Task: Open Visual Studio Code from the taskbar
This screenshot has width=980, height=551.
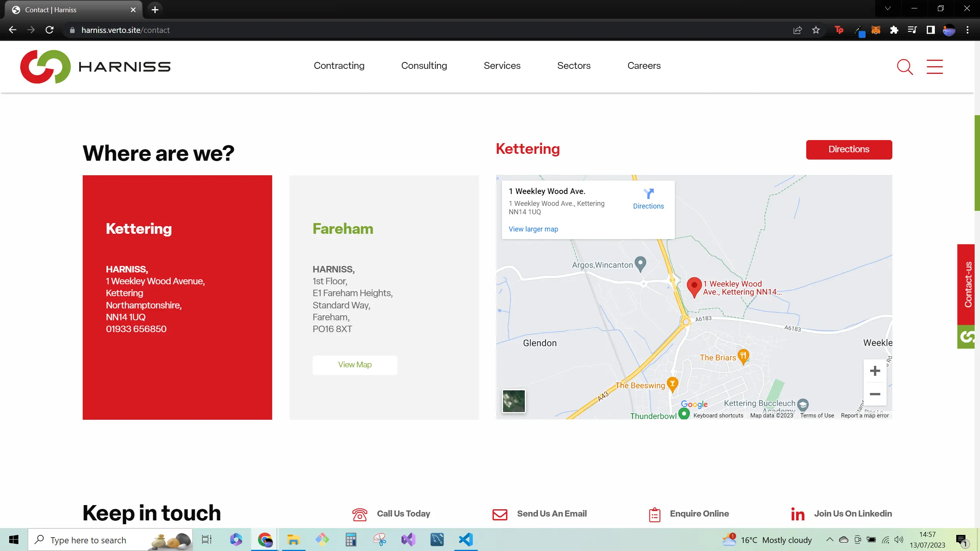Action: [466, 540]
